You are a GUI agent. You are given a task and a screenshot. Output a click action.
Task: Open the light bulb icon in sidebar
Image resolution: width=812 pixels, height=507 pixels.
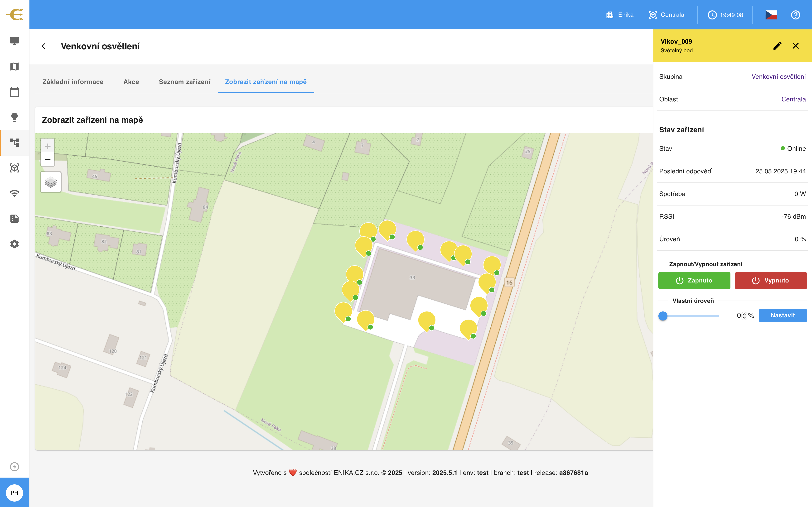14,117
